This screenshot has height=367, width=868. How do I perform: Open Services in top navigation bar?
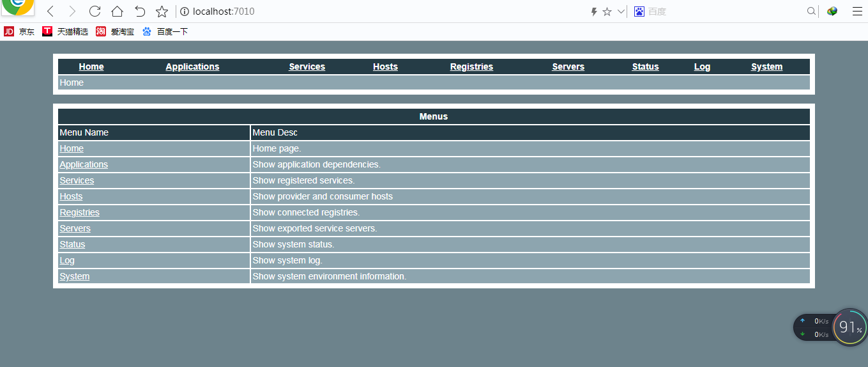[x=307, y=66]
